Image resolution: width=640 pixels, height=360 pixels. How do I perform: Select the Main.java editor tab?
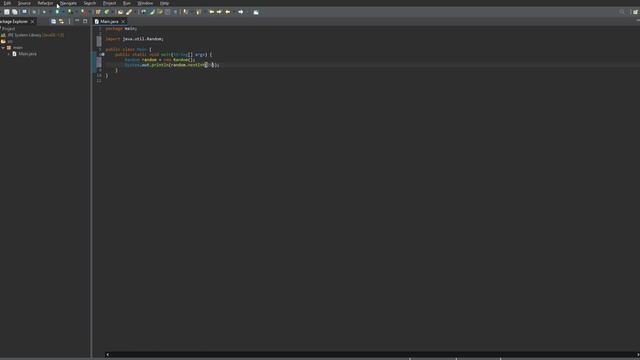109,22
